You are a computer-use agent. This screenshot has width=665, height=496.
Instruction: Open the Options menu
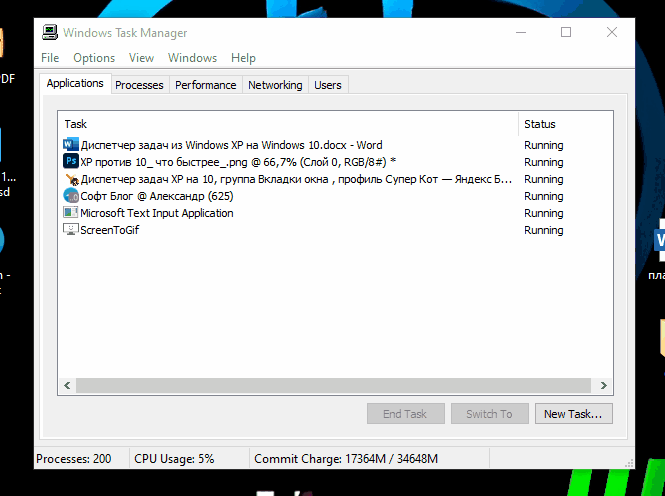point(94,58)
